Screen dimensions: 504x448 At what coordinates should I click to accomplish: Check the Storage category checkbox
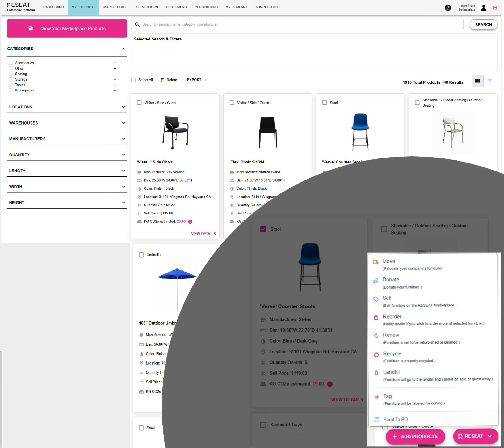[x=10, y=79]
